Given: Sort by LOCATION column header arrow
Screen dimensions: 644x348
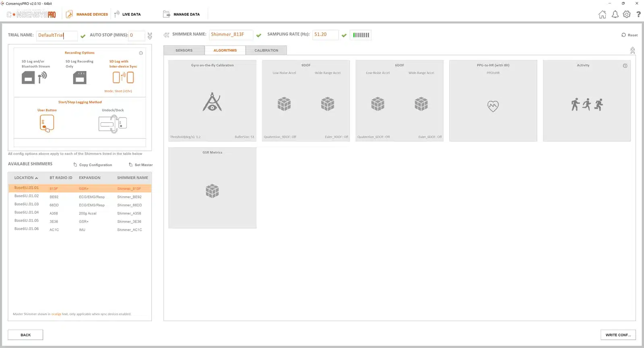Looking at the screenshot, I should 37,178.
